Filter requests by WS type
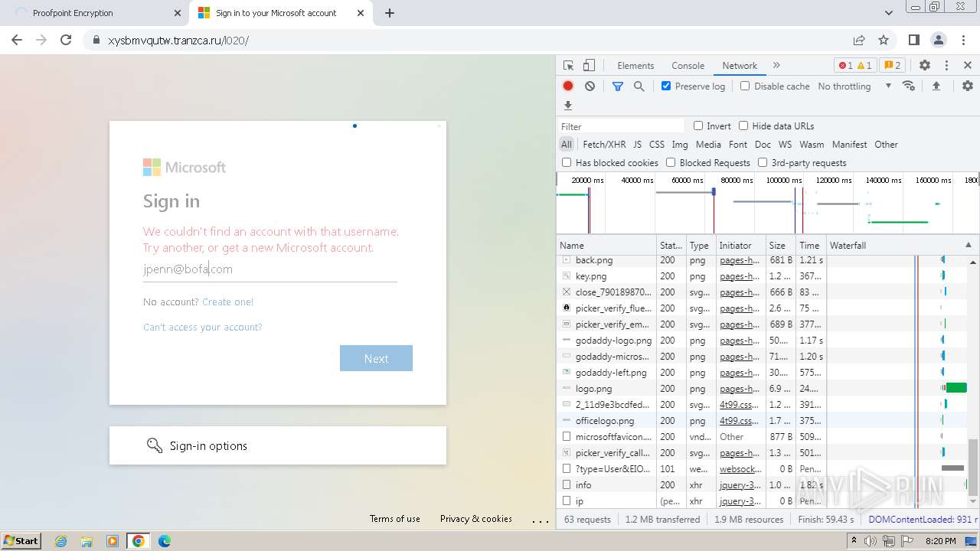The width and height of the screenshot is (980, 551). point(785,144)
